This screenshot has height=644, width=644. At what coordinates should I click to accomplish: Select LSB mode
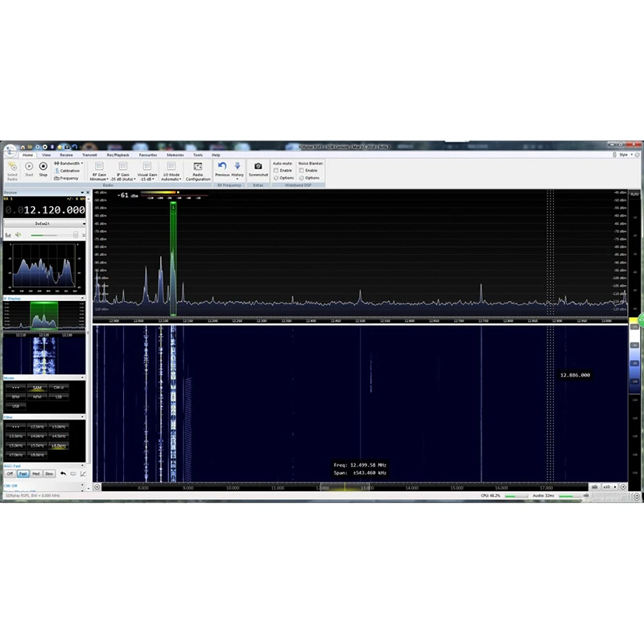pyautogui.click(x=58, y=397)
